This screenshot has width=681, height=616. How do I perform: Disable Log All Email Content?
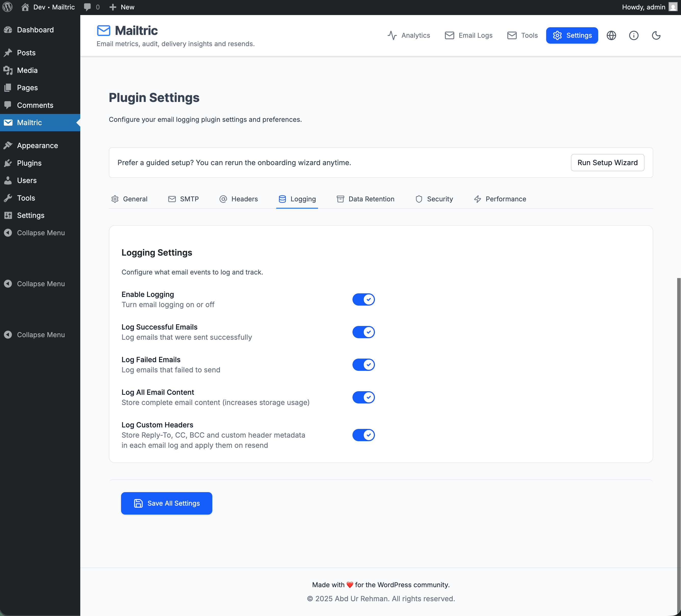pos(363,397)
